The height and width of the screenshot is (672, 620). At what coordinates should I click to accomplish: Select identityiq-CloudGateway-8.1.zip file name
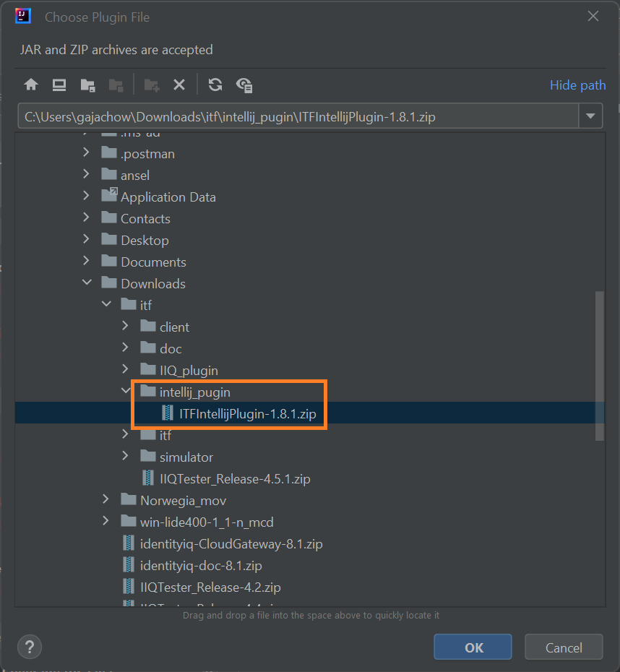pos(231,544)
